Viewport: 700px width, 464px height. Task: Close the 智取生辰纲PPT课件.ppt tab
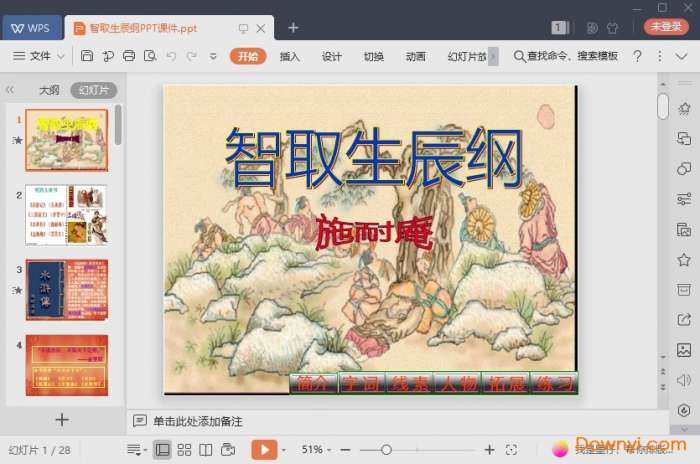[x=261, y=29]
